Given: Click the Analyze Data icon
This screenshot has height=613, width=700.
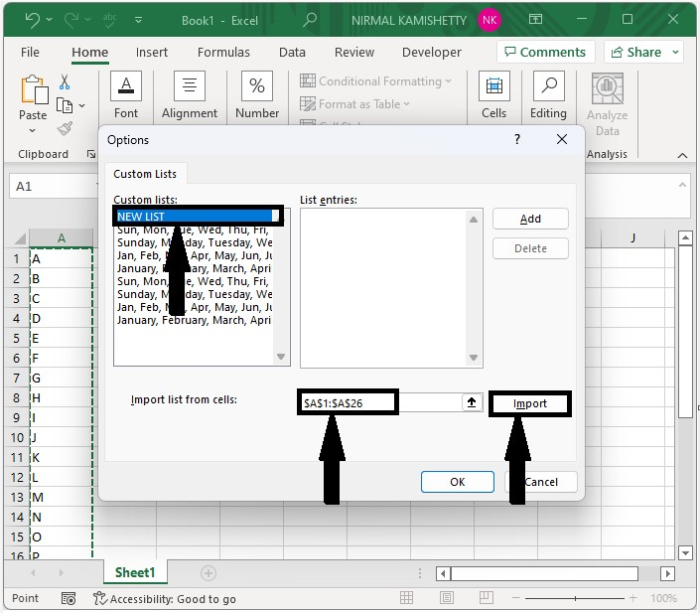Looking at the screenshot, I should pyautogui.click(x=607, y=88).
